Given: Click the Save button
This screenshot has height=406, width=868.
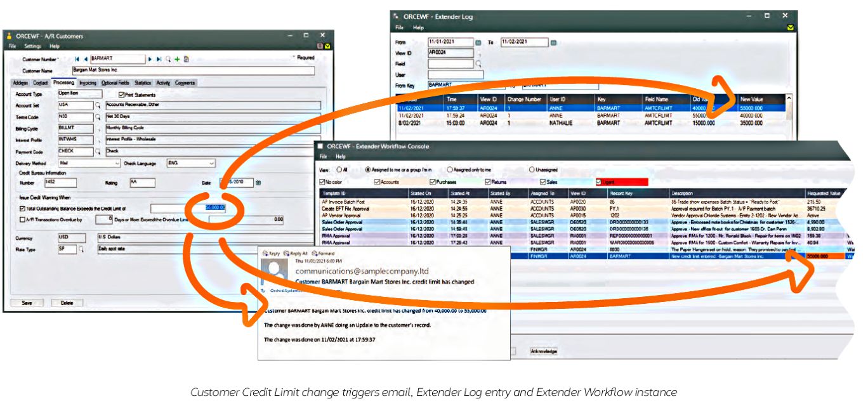Looking at the screenshot, I should [x=27, y=303].
